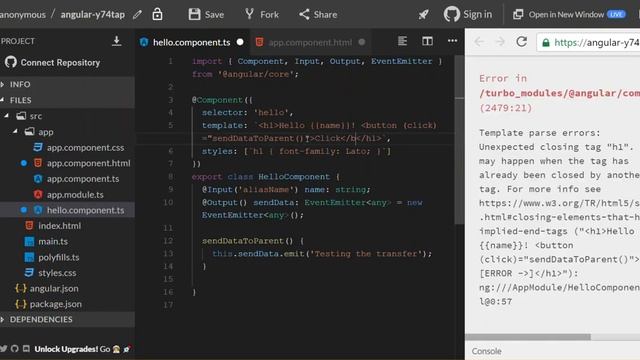Click the Sign in link
The width and height of the screenshot is (640, 360).
coord(468,15)
